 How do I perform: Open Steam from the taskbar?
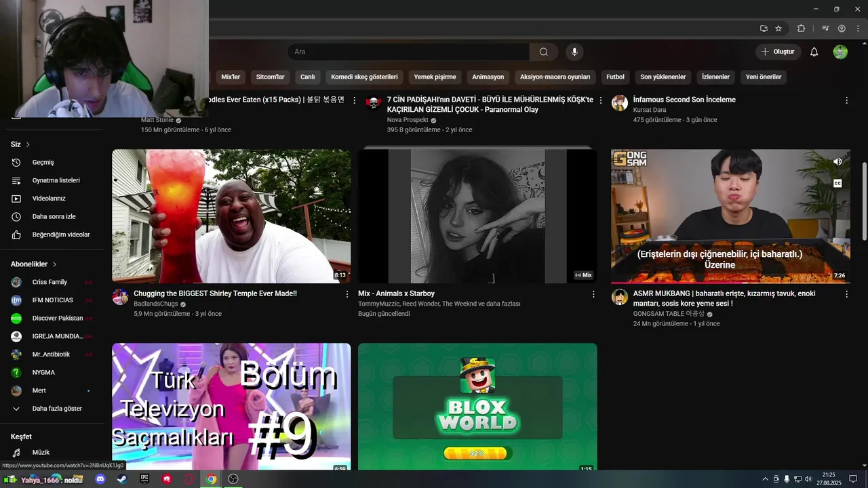point(122,479)
